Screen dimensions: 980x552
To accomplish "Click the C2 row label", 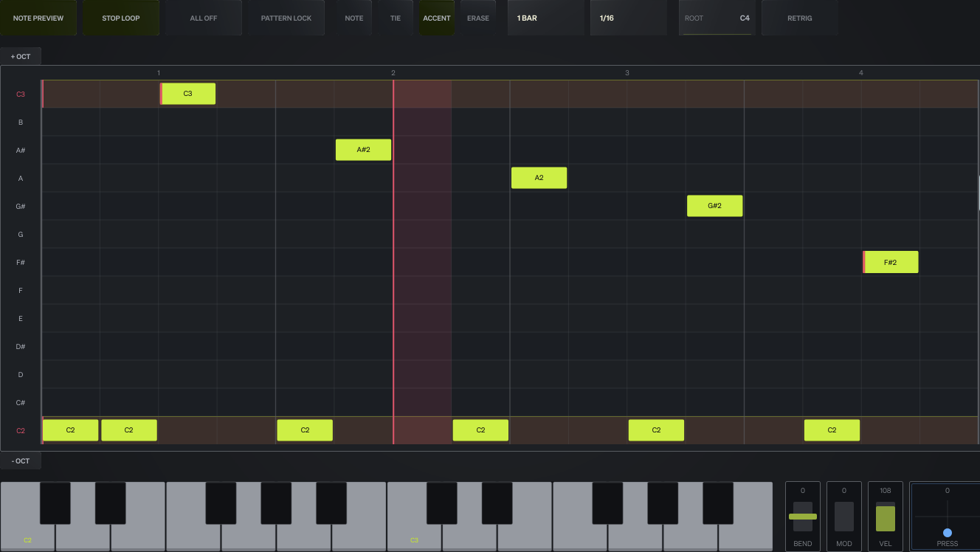I will point(21,431).
